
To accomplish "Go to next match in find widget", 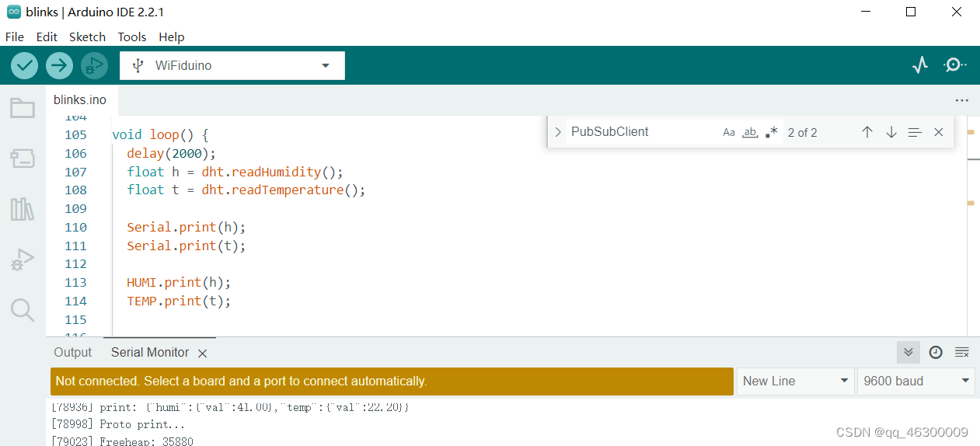I will point(891,132).
